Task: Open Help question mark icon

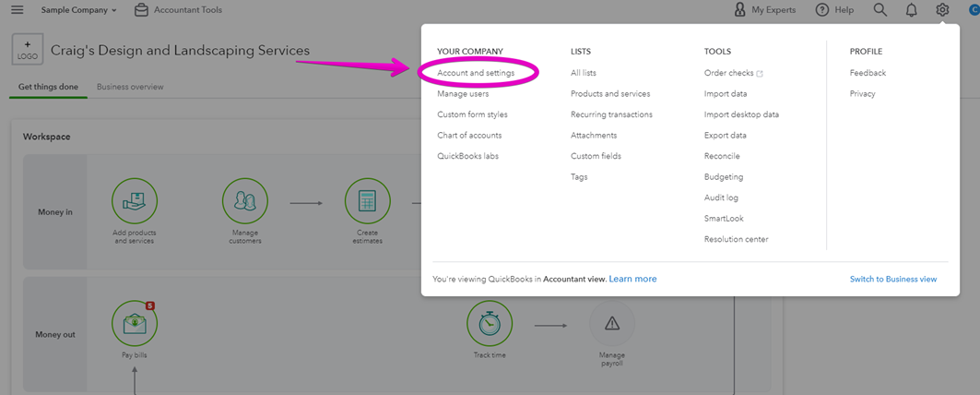Action: click(x=822, y=10)
